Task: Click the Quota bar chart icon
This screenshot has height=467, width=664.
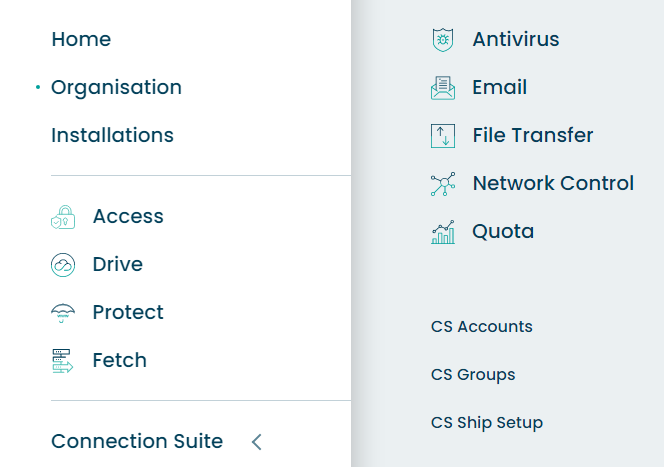Action: coord(443,232)
